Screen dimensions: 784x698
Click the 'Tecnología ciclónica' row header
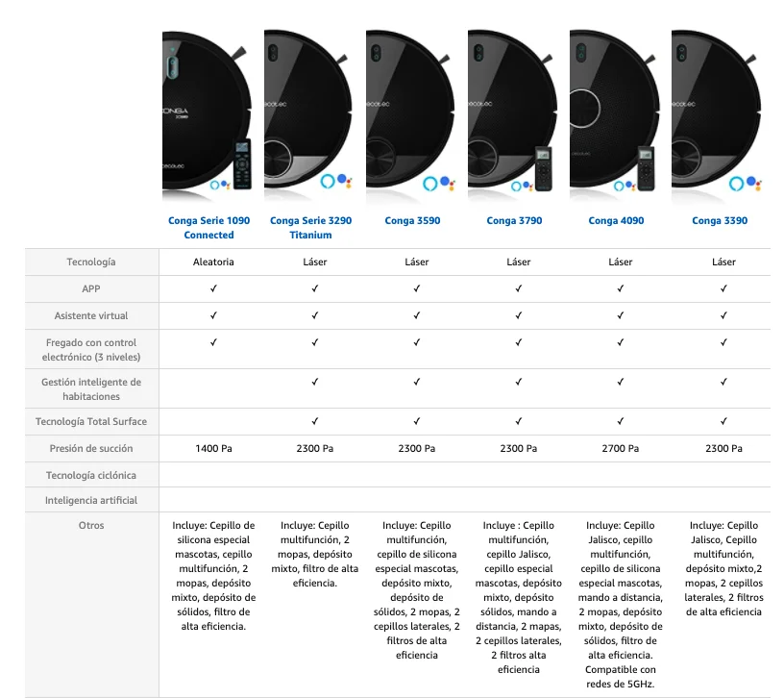[91, 475]
